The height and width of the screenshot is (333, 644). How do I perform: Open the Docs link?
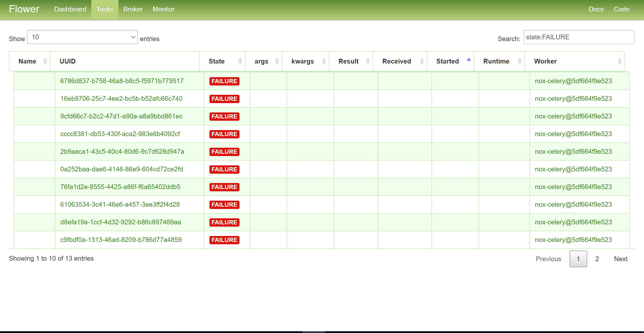596,9
